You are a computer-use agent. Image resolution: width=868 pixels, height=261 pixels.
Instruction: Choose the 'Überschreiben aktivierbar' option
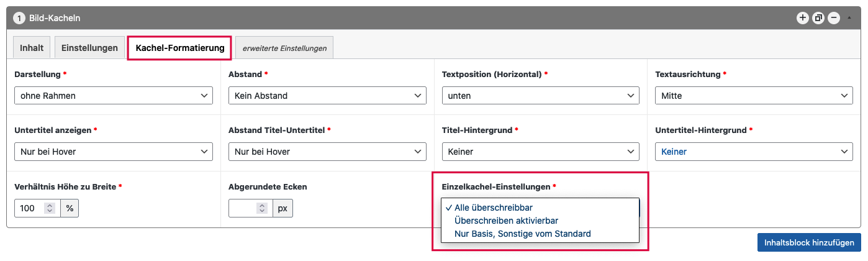click(x=506, y=221)
